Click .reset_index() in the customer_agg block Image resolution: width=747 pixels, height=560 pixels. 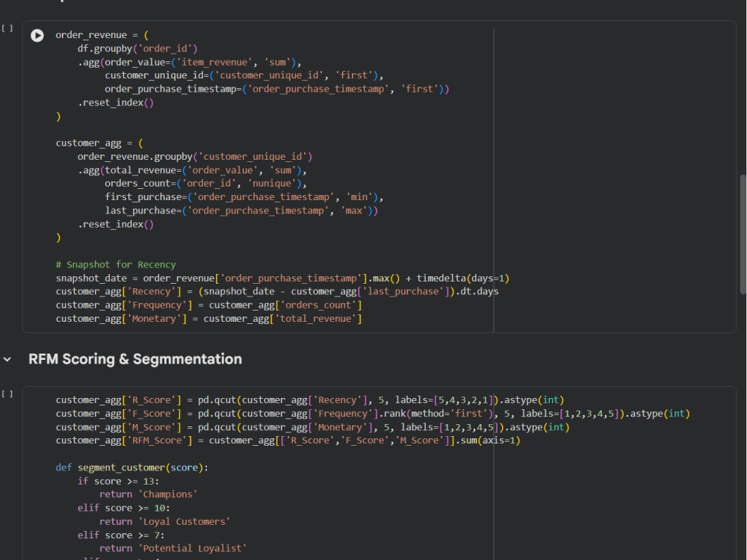pos(115,224)
